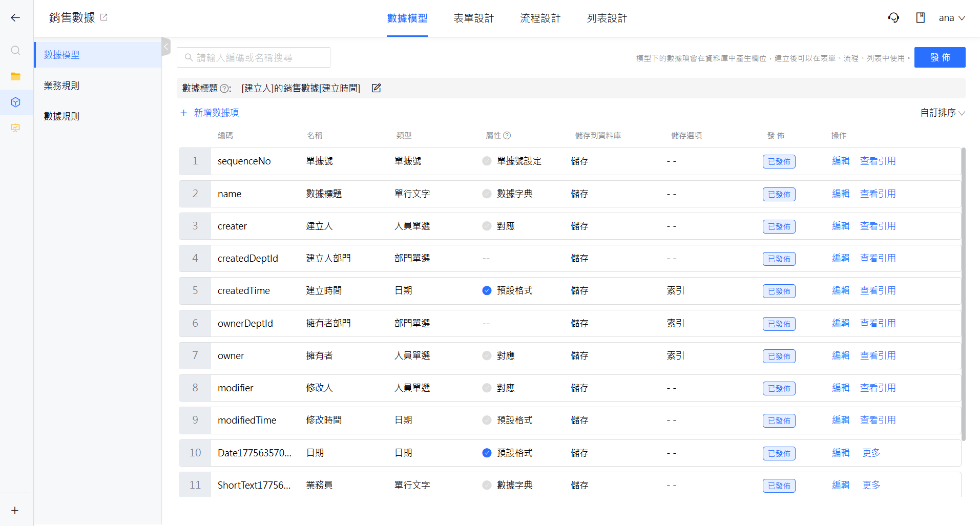
Task: Click the blue 發佈 button
Action: point(940,57)
